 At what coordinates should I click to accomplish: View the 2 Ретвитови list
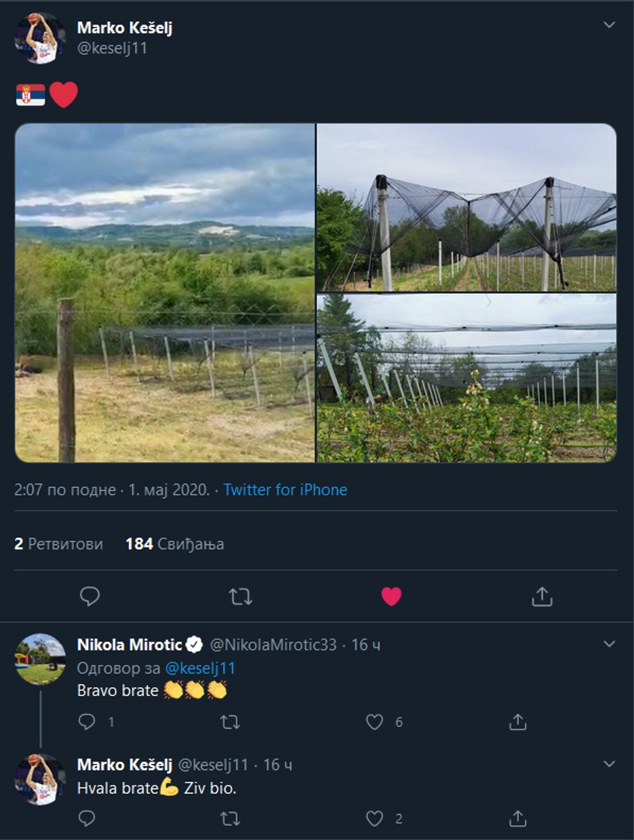tap(58, 544)
